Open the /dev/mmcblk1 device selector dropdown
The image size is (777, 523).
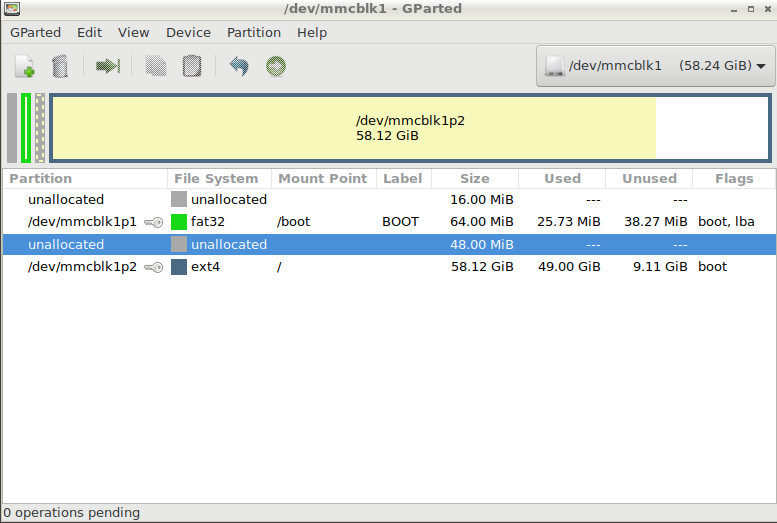656,66
